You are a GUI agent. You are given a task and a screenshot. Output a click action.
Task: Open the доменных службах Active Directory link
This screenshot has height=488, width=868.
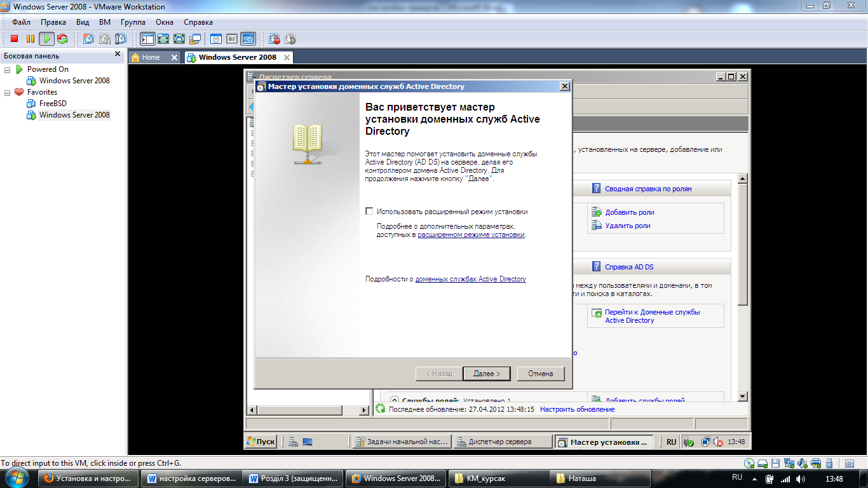coord(471,279)
